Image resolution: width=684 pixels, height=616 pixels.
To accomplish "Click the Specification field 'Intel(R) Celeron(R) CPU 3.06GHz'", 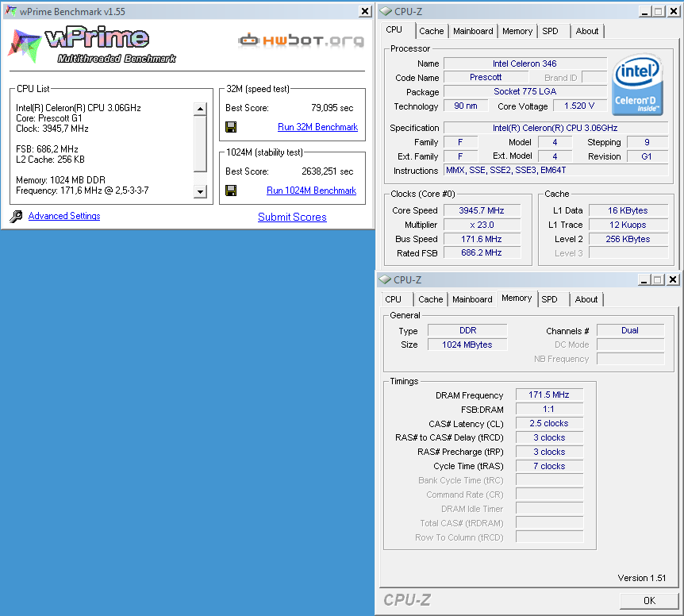I will pyautogui.click(x=555, y=128).
